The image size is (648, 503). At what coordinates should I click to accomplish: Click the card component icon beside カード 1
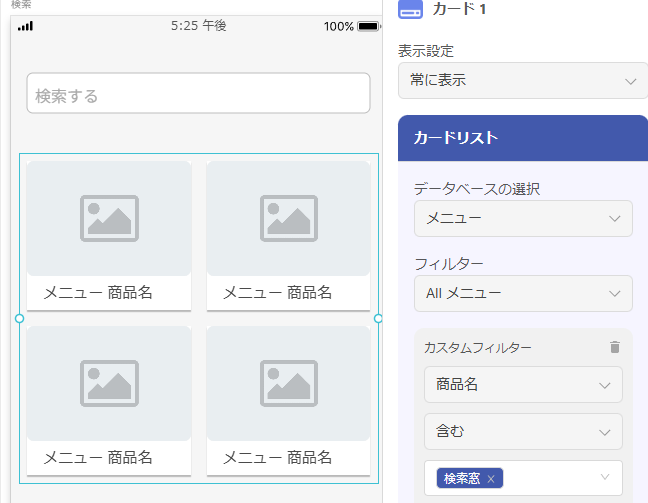click(410, 9)
